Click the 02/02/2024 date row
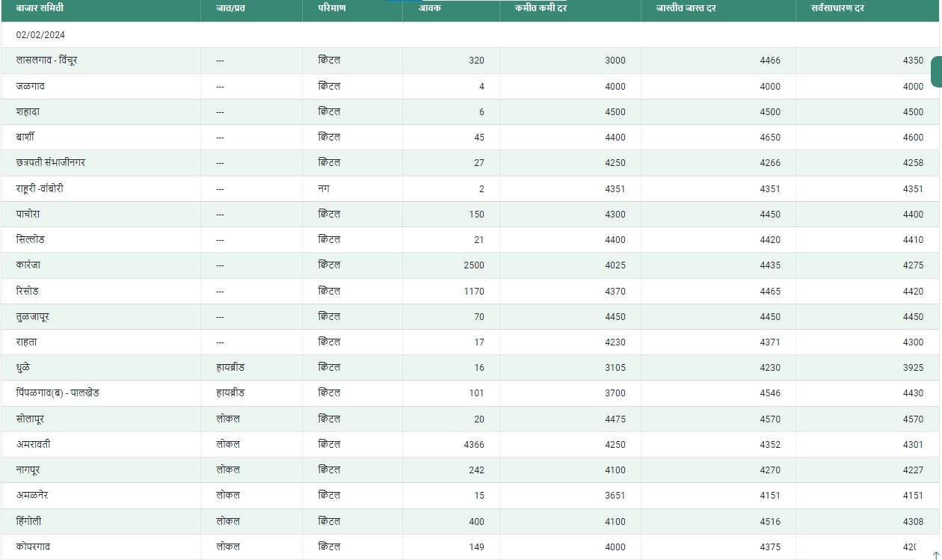This screenshot has height=560, width=942. pyautogui.click(x=40, y=35)
